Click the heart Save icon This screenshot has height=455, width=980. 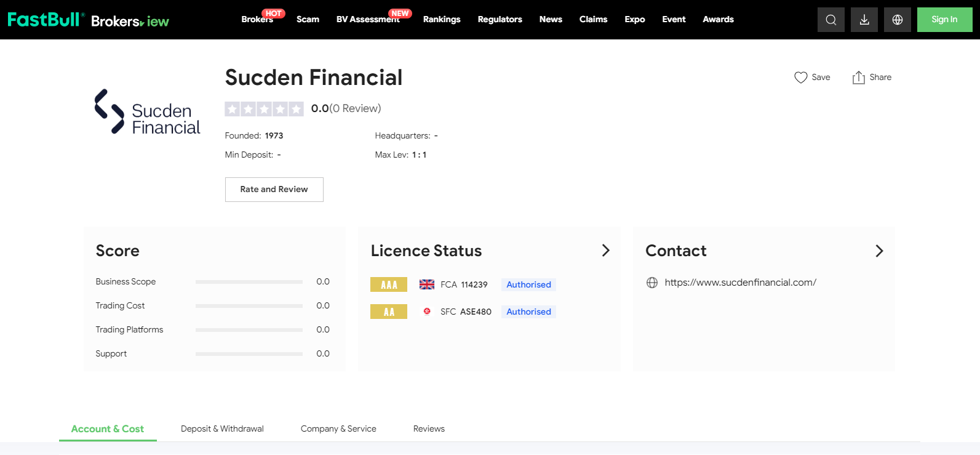coord(800,78)
